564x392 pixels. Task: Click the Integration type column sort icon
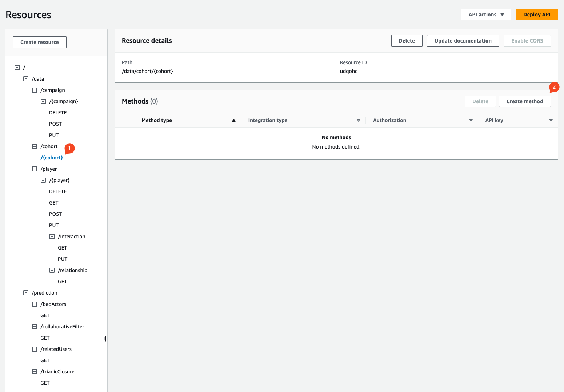[x=359, y=120]
